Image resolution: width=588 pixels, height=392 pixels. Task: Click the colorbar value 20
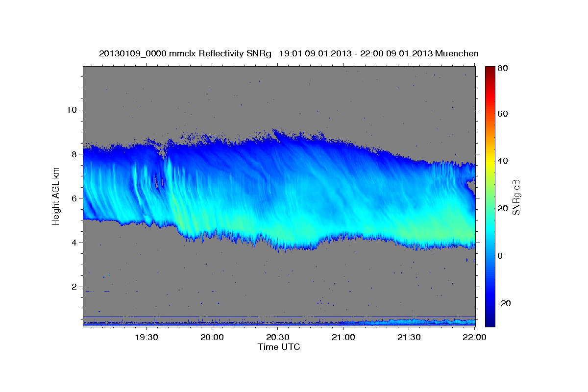point(503,209)
